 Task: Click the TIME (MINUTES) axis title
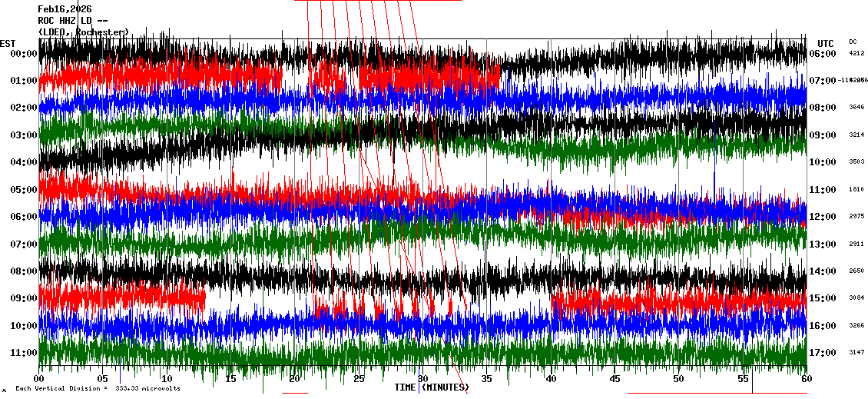(x=432, y=387)
